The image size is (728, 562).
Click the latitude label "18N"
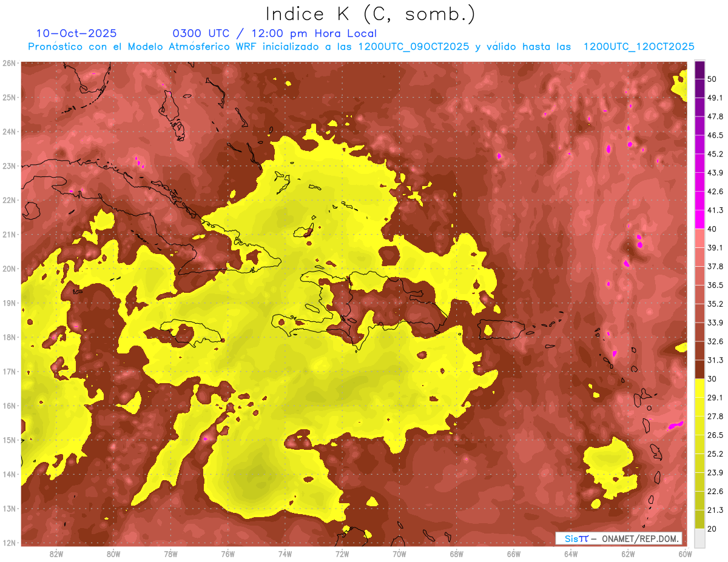click(x=9, y=337)
